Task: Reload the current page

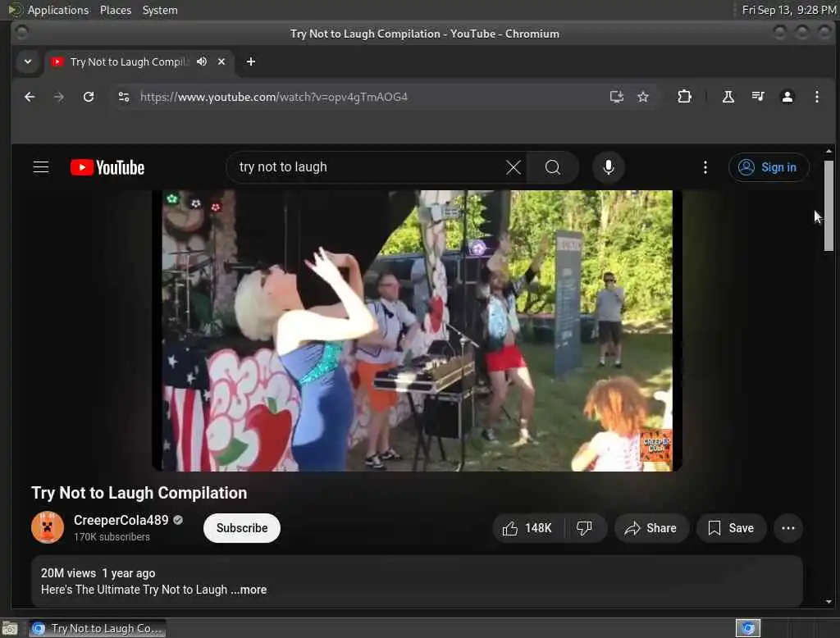Action: click(x=89, y=97)
